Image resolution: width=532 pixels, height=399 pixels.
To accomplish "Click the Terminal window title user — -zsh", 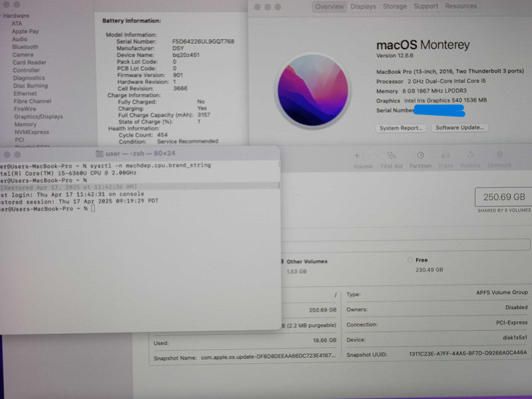I will point(140,154).
